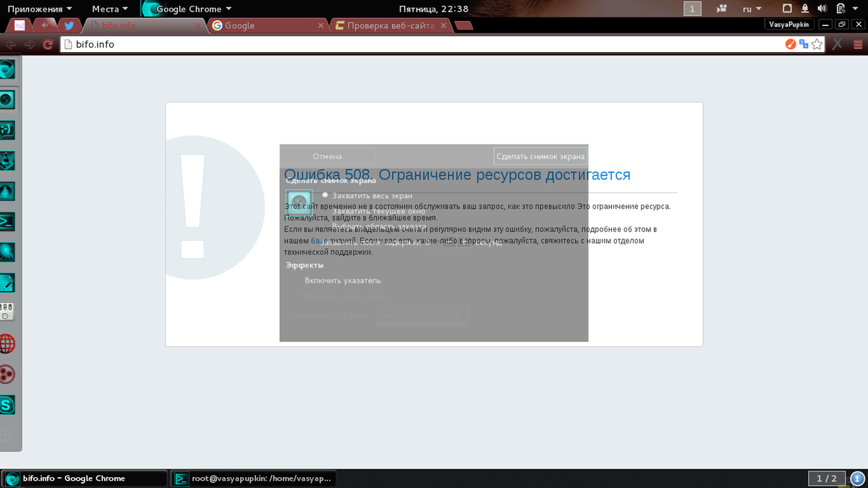The image size is (868, 488).
Task: Click the X extension icon beside the menu
Action: click(x=838, y=44)
